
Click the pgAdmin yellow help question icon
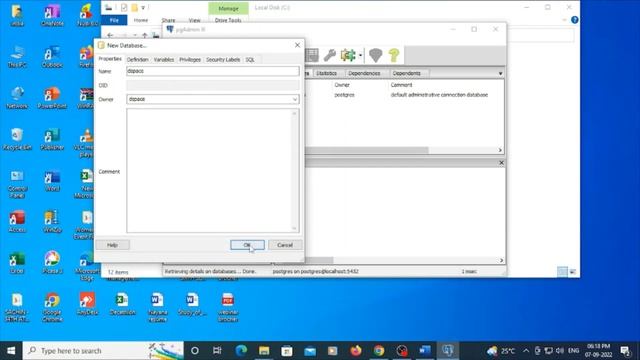coord(394,55)
